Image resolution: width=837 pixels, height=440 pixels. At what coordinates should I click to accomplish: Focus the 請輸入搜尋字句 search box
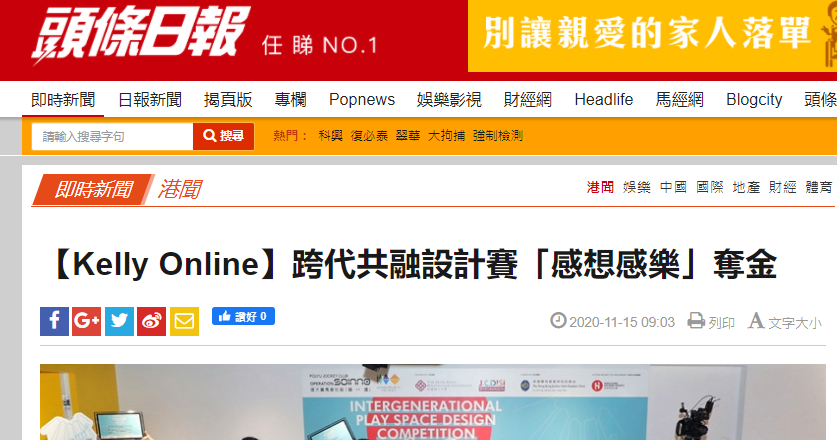(112, 136)
